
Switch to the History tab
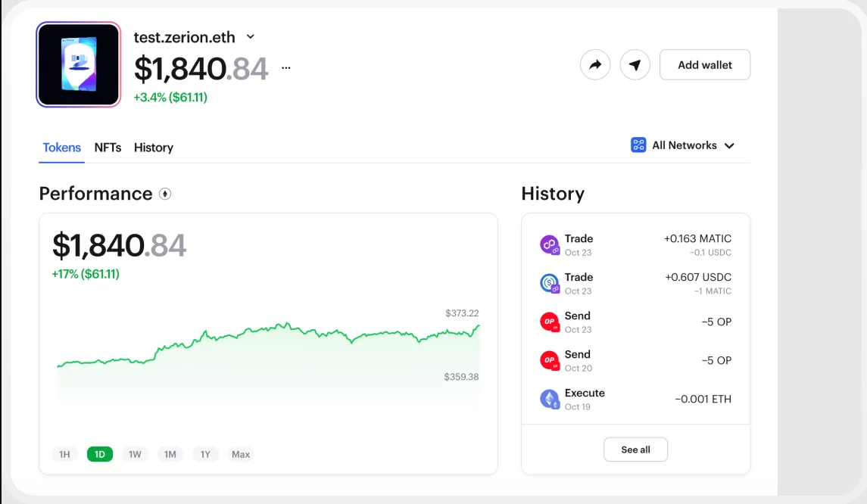[x=154, y=148]
